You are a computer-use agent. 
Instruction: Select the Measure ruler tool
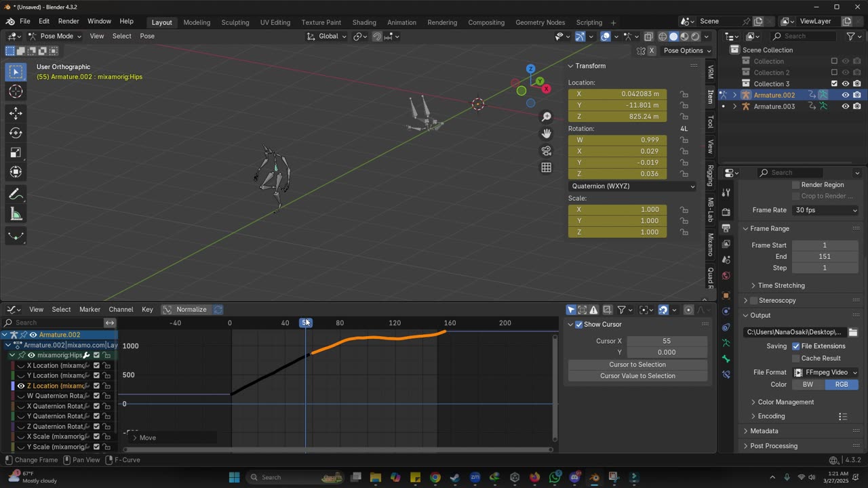16,215
